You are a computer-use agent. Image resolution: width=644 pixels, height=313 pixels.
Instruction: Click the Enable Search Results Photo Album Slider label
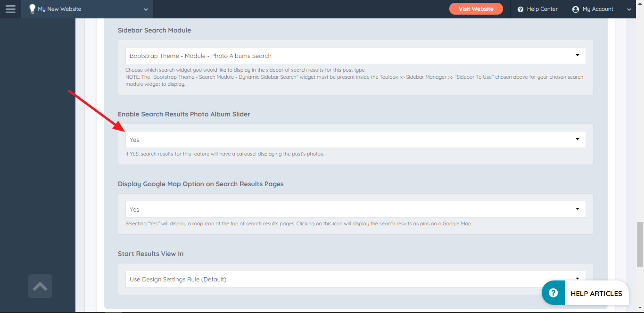[184, 114]
